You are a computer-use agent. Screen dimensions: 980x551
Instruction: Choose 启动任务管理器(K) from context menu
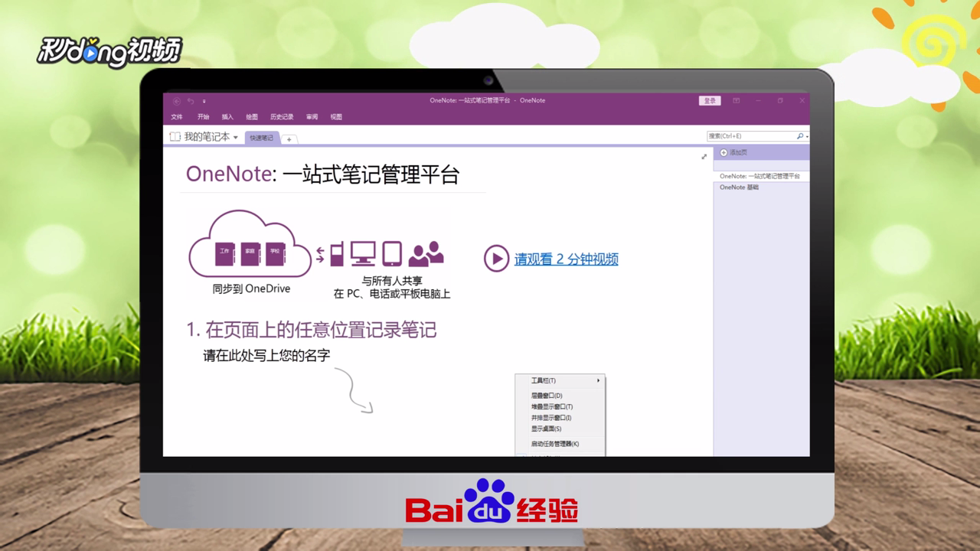tap(560, 444)
